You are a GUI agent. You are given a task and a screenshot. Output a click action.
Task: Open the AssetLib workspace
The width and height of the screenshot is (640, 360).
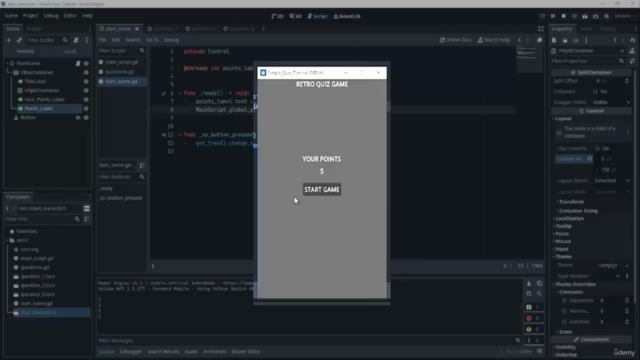tap(347, 16)
